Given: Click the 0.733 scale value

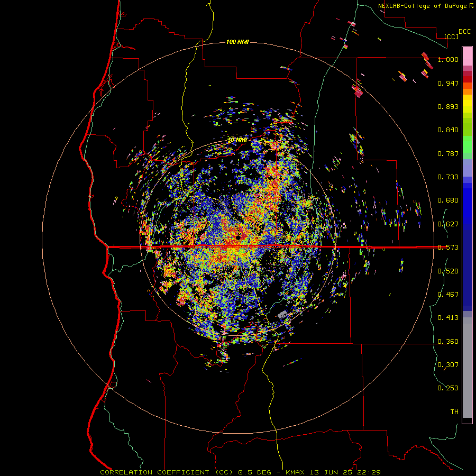Looking at the screenshot, I should pyautogui.click(x=448, y=177).
